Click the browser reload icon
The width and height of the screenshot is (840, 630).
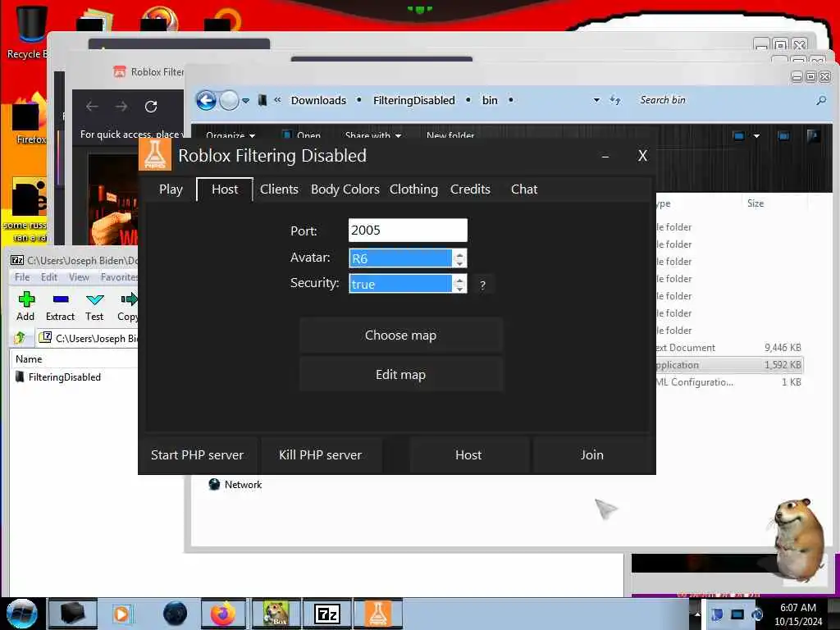[x=151, y=107]
